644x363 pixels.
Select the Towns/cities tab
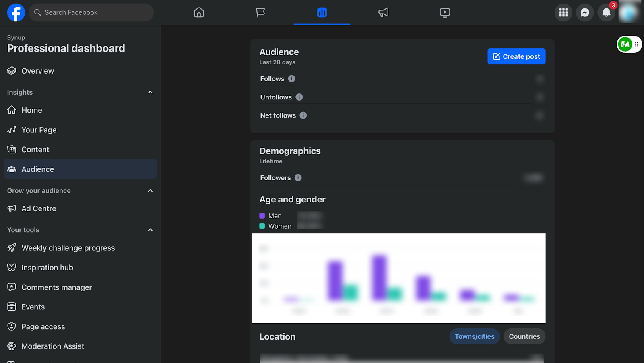click(475, 336)
